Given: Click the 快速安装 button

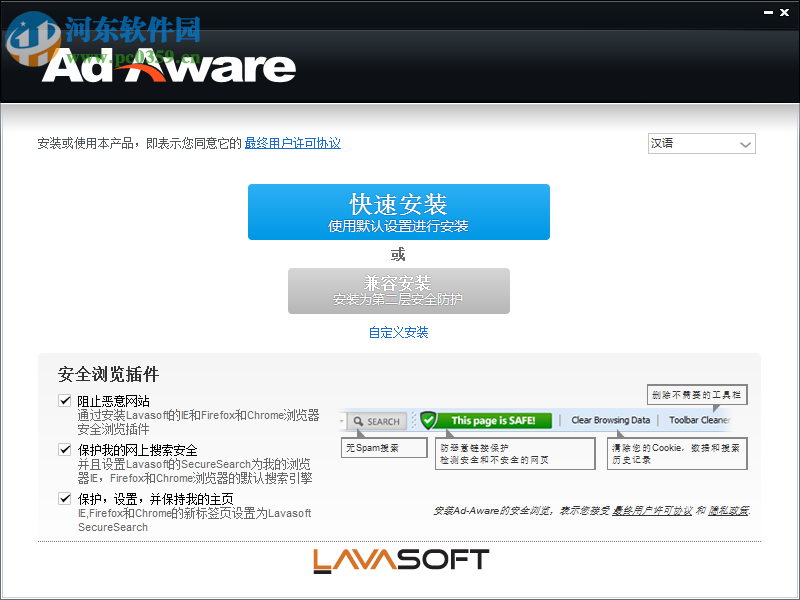Looking at the screenshot, I should [399, 211].
